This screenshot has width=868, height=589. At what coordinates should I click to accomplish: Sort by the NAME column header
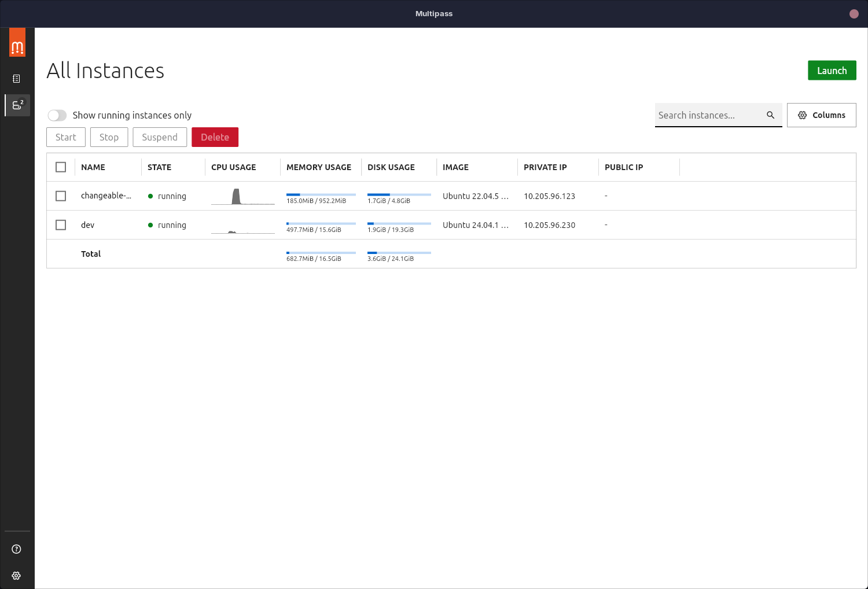pos(93,167)
